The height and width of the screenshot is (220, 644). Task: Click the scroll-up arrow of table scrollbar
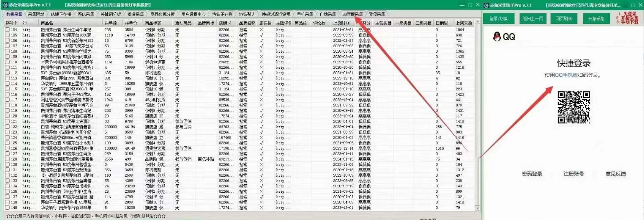(x=477, y=22)
